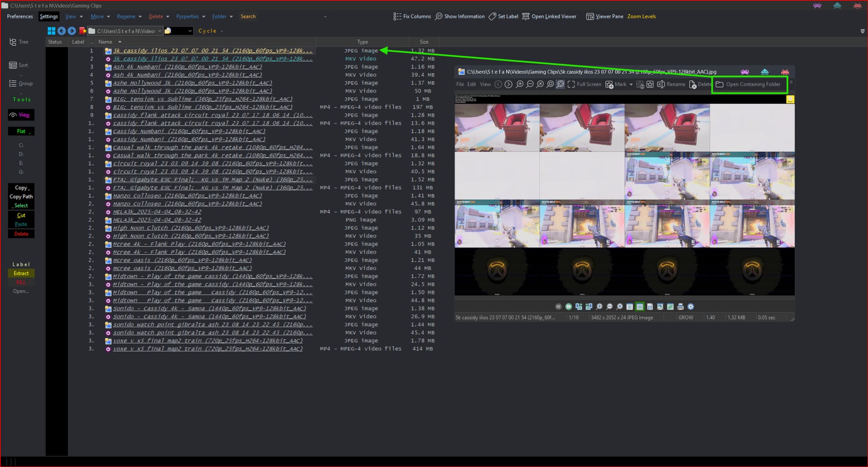Click the Full Screen icon in viewer

click(571, 84)
